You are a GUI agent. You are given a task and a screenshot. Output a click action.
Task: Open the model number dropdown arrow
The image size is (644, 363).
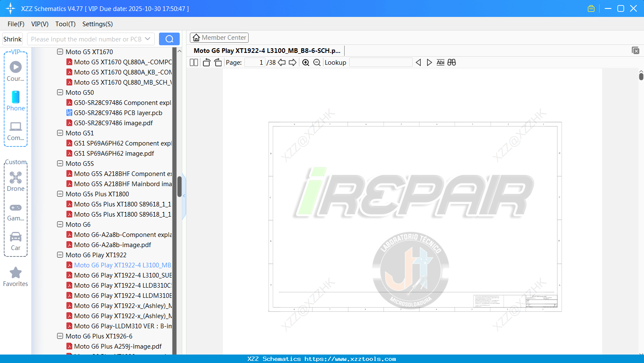[x=148, y=39]
